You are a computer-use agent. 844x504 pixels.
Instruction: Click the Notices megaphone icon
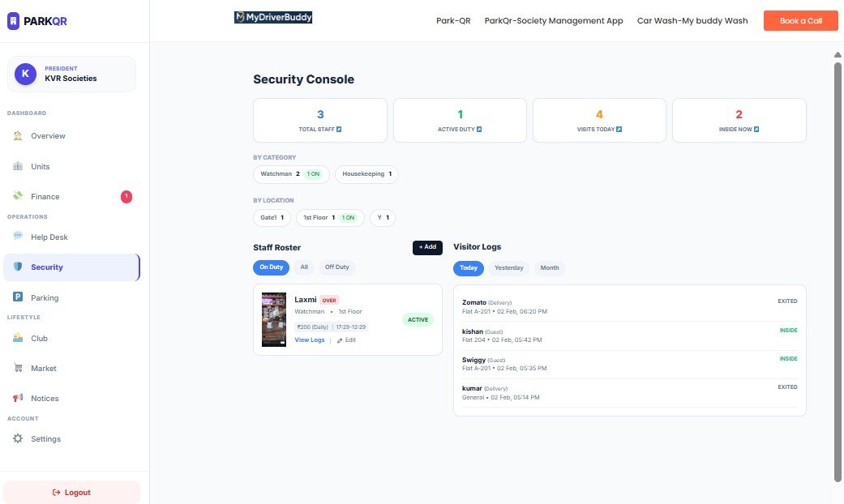tap(18, 398)
